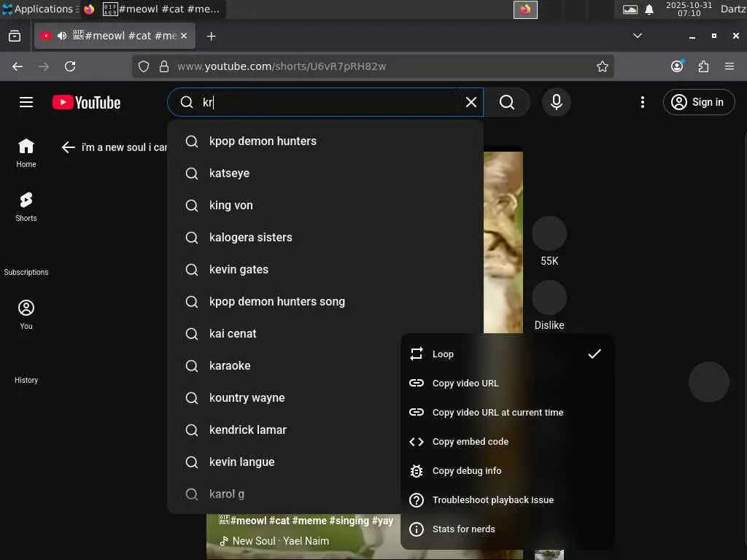
Task: Go to YouTube home via the logo
Action: click(x=87, y=102)
